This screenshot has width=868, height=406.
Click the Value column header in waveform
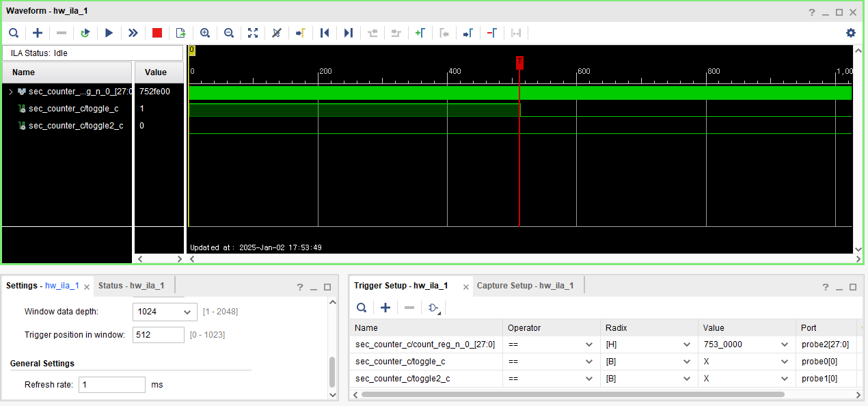159,72
